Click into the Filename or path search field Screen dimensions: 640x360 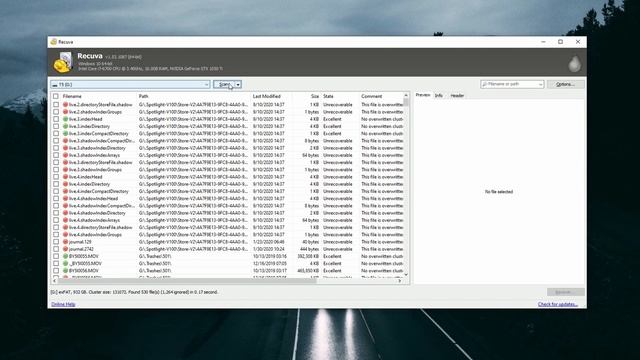pos(512,84)
